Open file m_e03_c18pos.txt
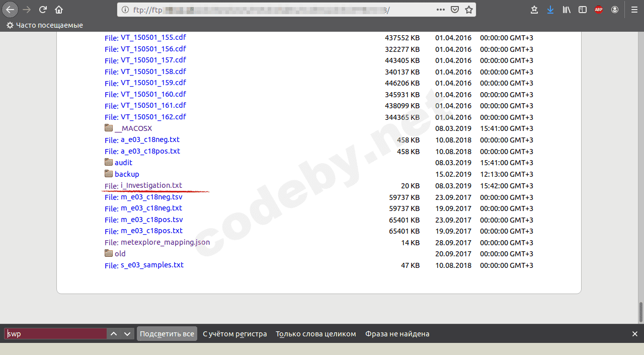Viewport: 644px width, 355px height. click(151, 231)
